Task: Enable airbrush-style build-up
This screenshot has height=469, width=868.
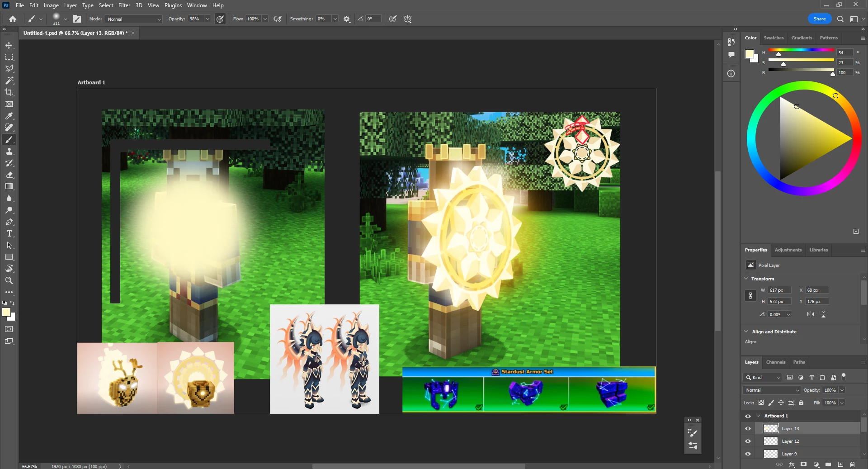Action: [278, 19]
